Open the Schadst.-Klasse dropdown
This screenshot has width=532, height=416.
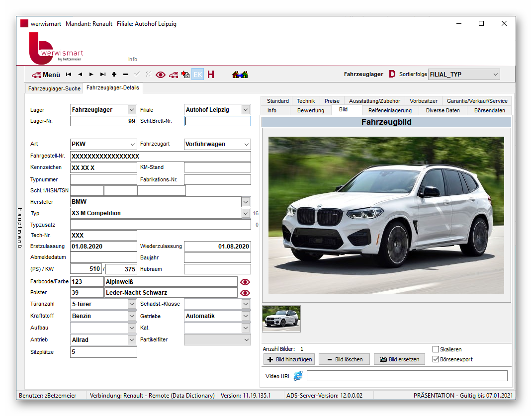(246, 304)
